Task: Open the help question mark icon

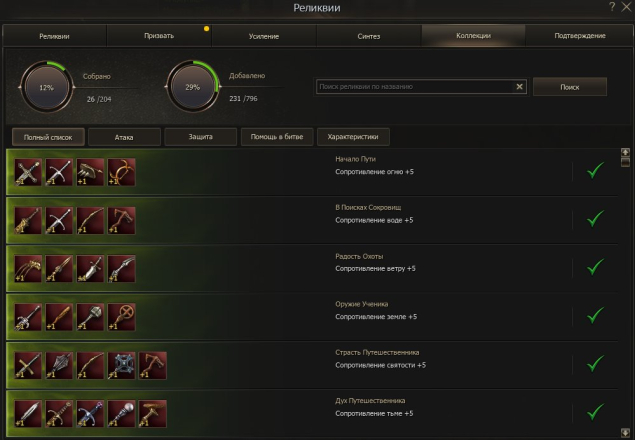Action: (x=612, y=6)
